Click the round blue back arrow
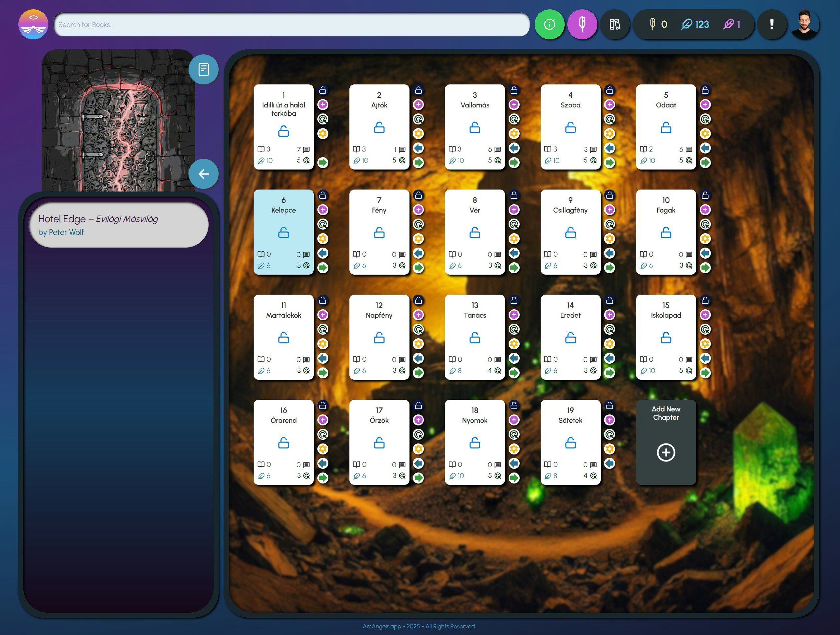 (204, 174)
